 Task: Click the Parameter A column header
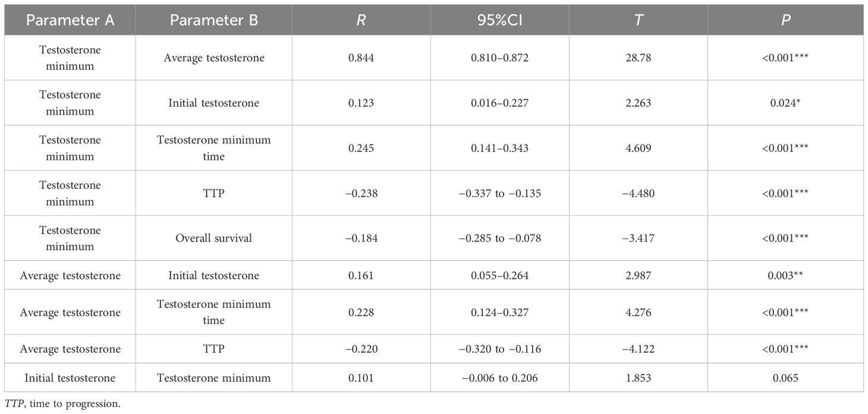pos(70,20)
